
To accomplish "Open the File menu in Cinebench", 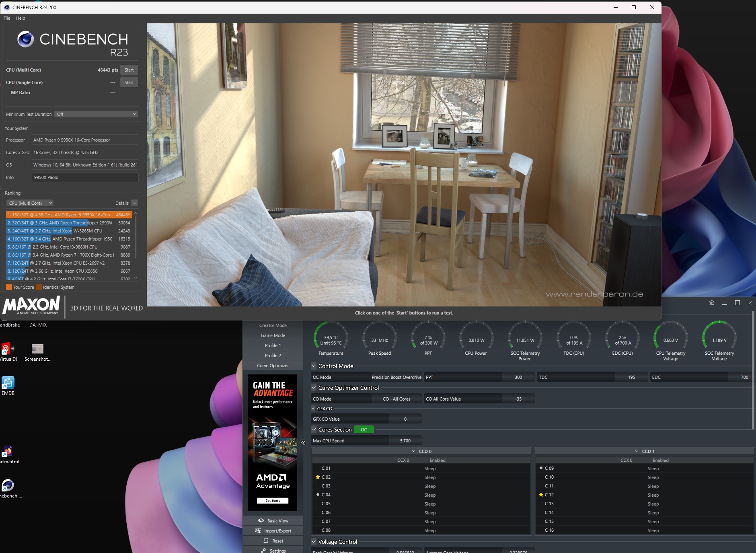I will click(x=7, y=18).
